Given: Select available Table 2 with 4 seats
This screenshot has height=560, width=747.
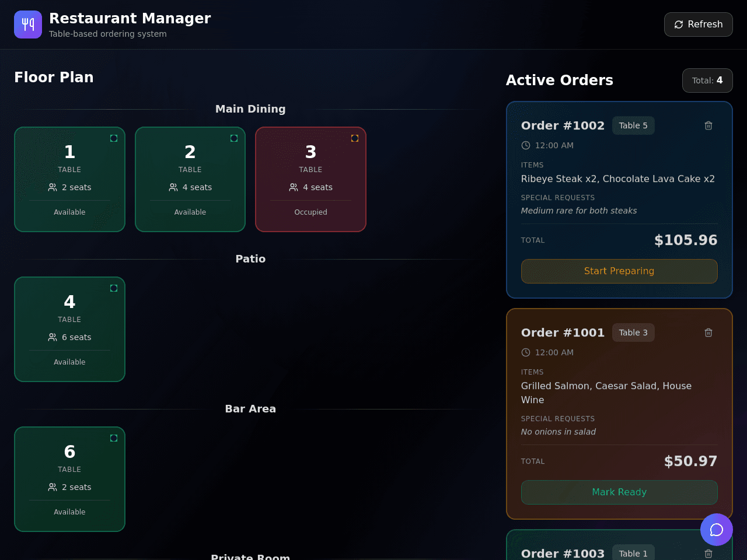Looking at the screenshot, I should (x=190, y=179).
